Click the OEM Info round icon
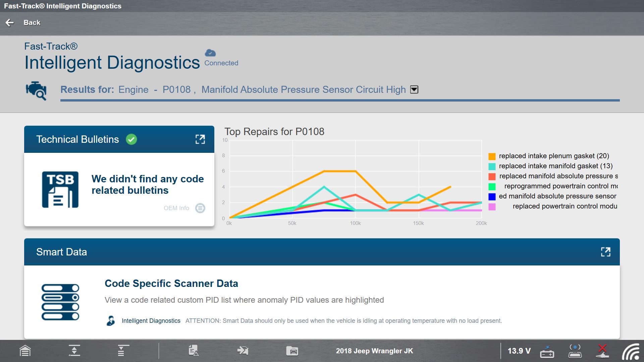Viewport: 644px width, 362px height. coord(200,208)
